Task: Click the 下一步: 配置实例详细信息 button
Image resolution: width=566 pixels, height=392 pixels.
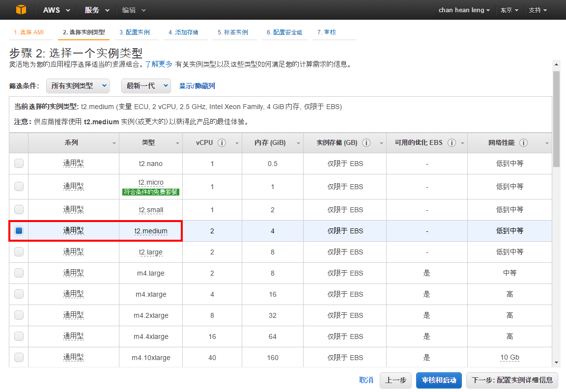Action: pyautogui.click(x=512, y=380)
